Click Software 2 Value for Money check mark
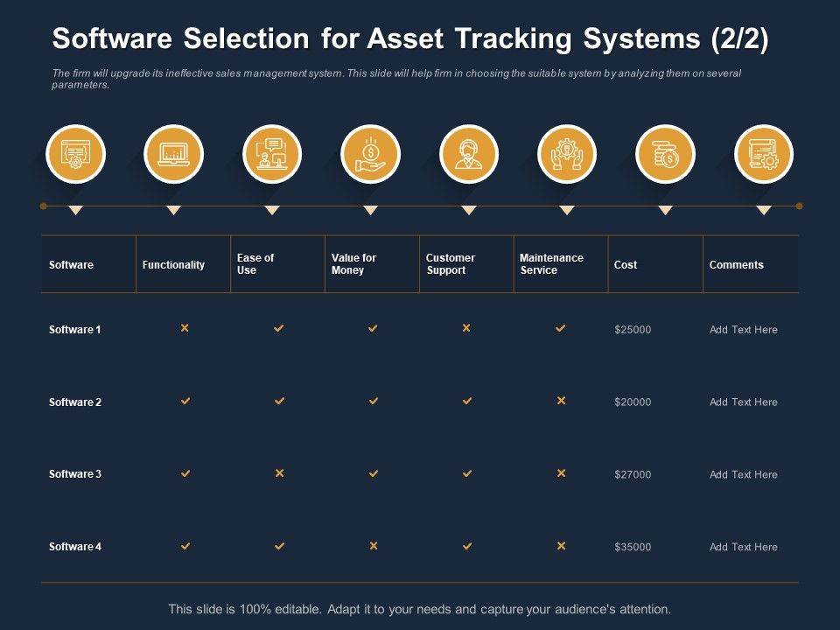The height and width of the screenshot is (630, 840). pos(374,401)
